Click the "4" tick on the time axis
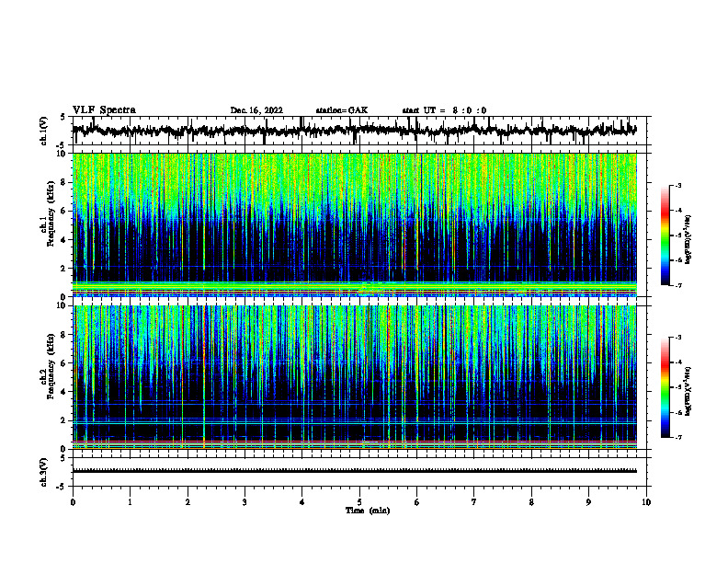728x563 pixels. click(302, 502)
